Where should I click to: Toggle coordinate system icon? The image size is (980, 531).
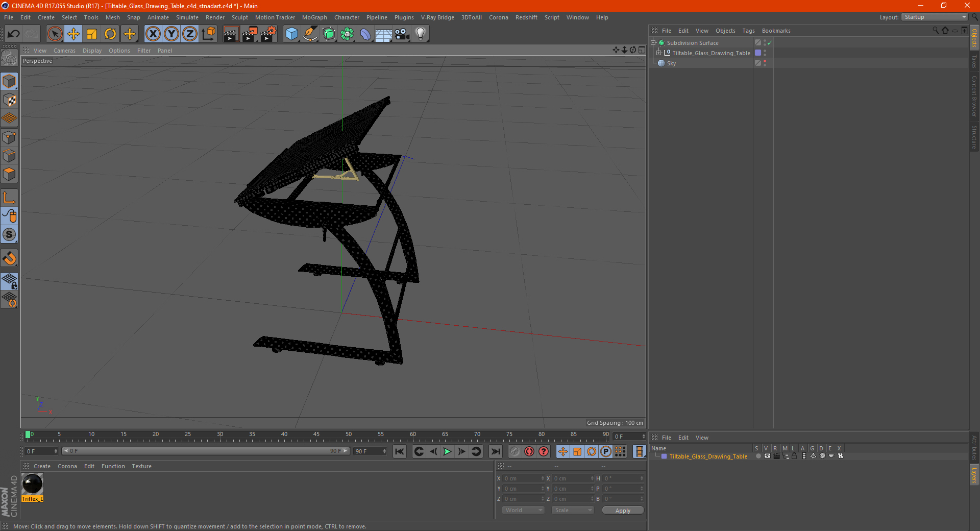pos(208,34)
